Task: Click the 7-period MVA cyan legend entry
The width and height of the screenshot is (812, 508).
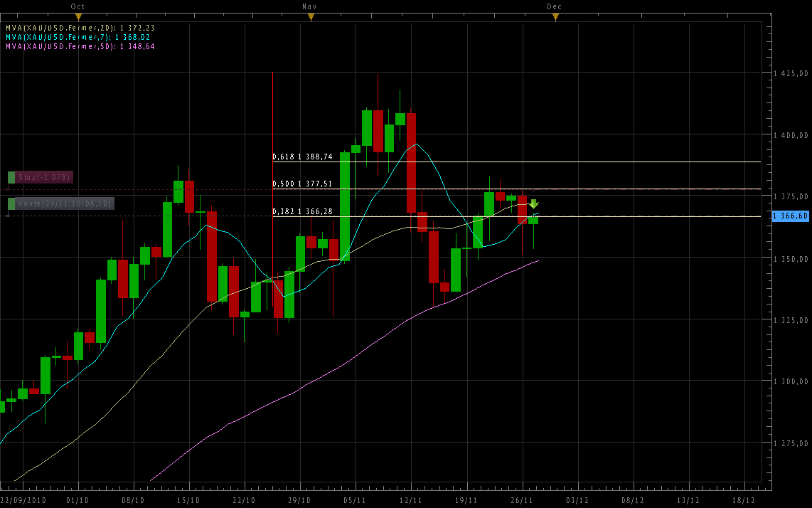Action: coord(78,37)
